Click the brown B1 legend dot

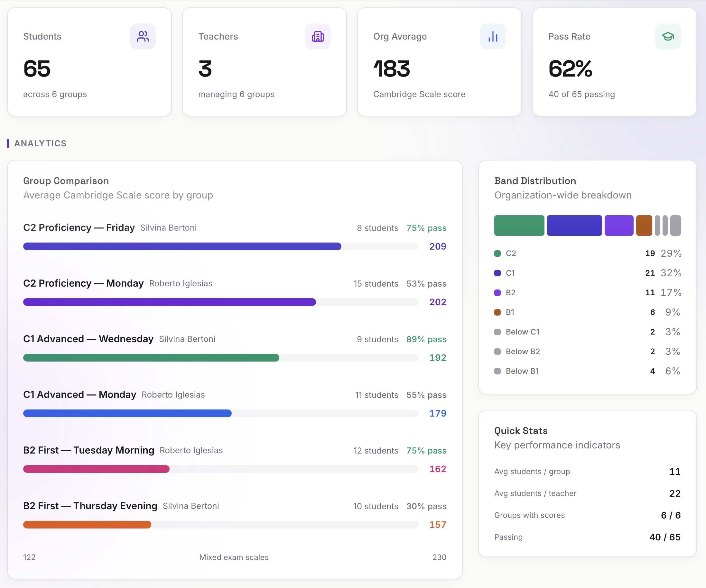pyautogui.click(x=497, y=312)
